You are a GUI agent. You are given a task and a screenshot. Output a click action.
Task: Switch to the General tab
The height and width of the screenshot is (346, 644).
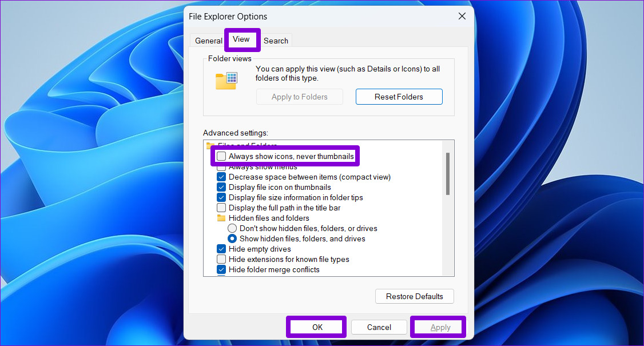(x=208, y=41)
